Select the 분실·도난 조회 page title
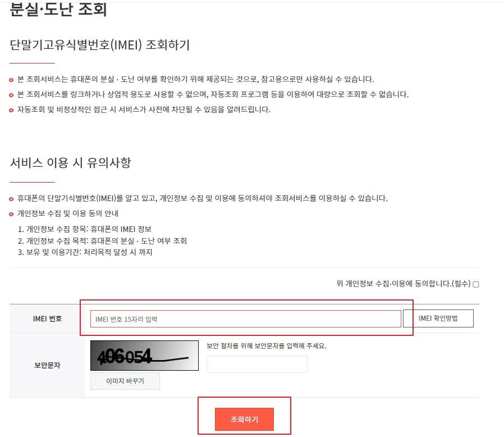Image resolution: width=504 pixels, height=437 pixels. point(58,9)
